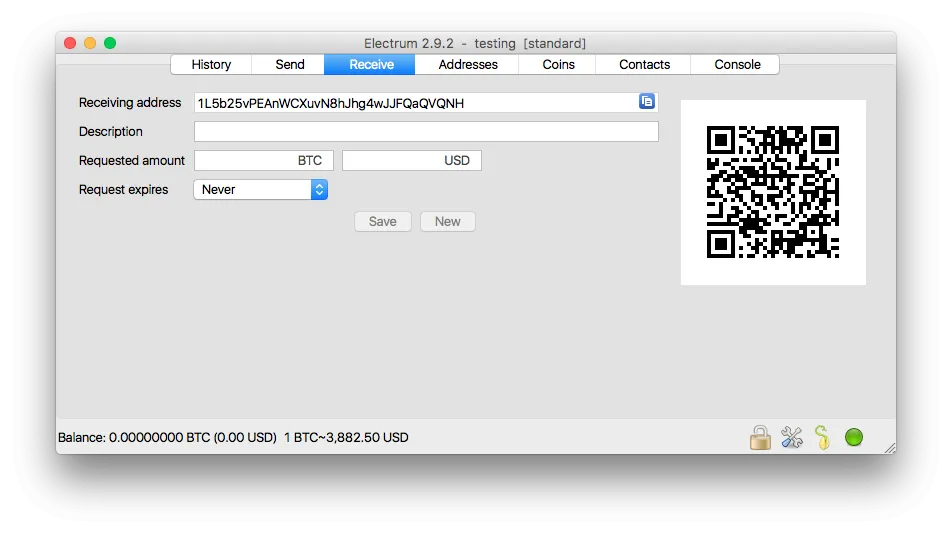Focus the Description input field
Viewport: 952px width, 534px height.
point(426,132)
